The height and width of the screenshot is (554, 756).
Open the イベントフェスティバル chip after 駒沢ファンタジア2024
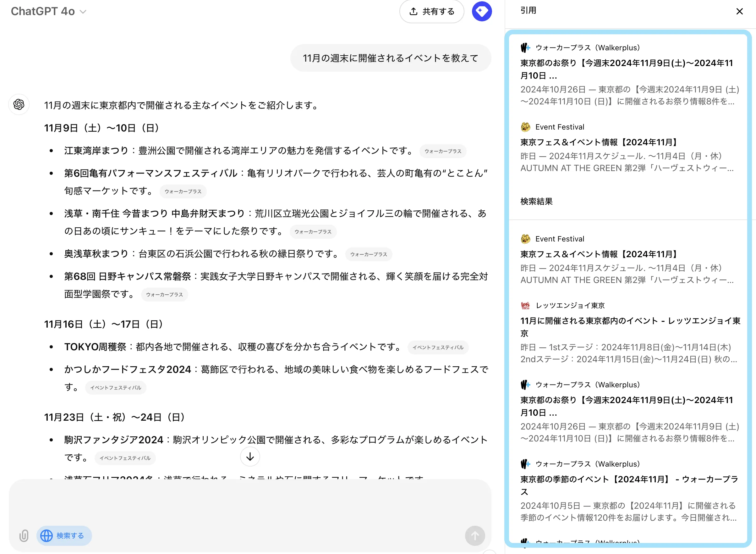tap(125, 458)
